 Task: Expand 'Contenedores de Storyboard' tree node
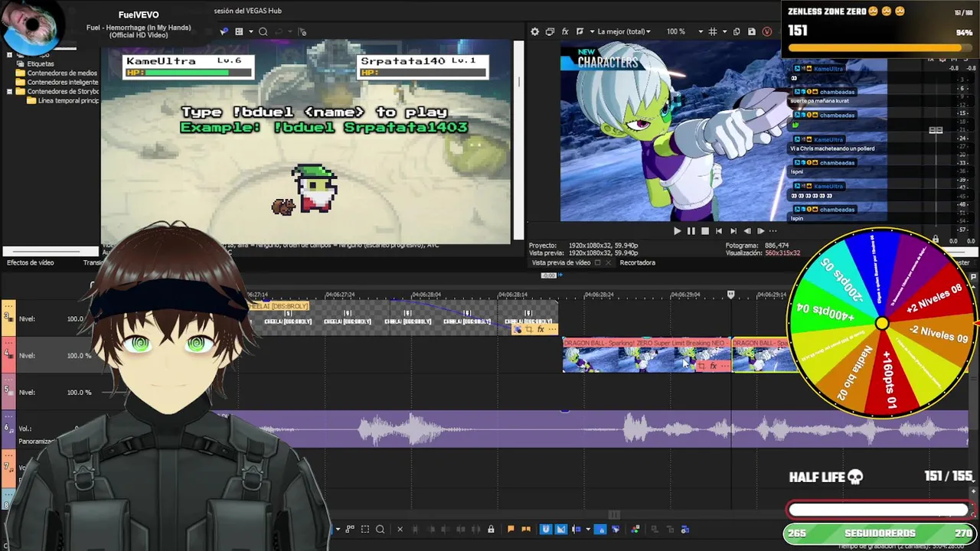click(9, 91)
